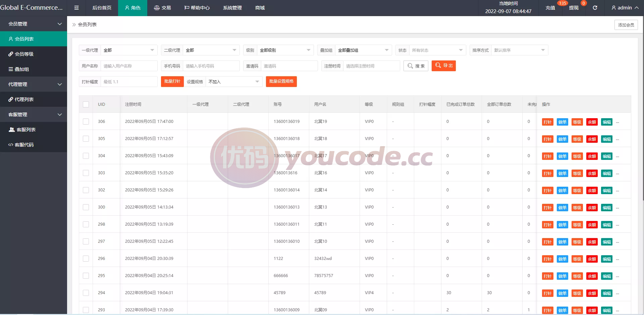
Task: Click the 批量打针 button
Action: 172,81
